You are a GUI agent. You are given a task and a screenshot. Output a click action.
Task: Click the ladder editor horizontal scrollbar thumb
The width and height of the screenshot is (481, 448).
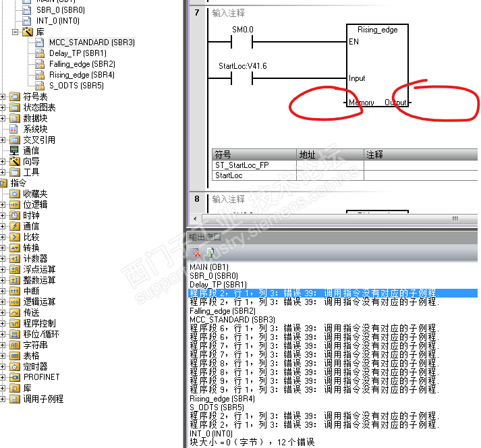click(x=339, y=219)
